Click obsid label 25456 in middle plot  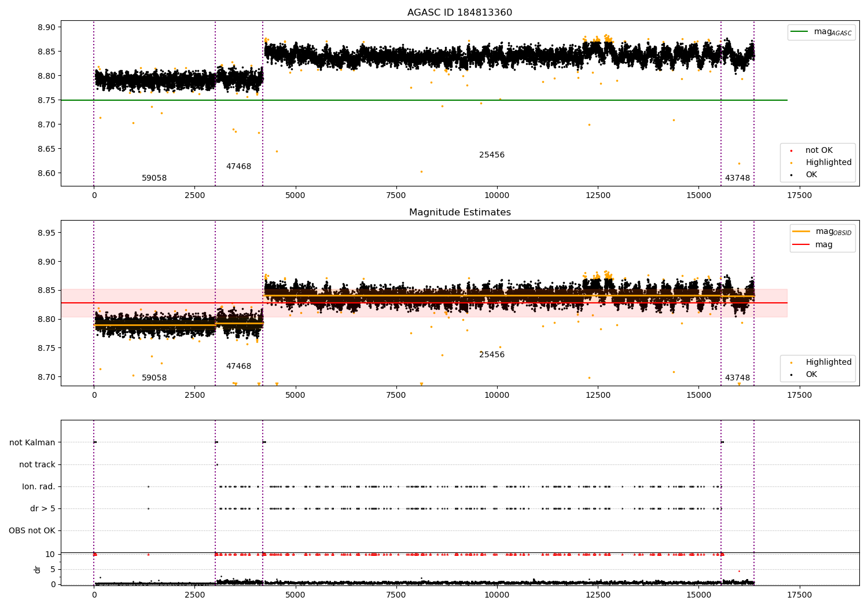pyautogui.click(x=492, y=355)
